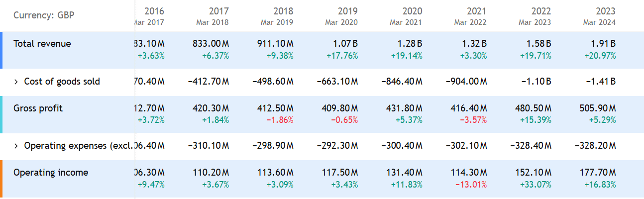Select the Gross profit row label

coord(38,108)
